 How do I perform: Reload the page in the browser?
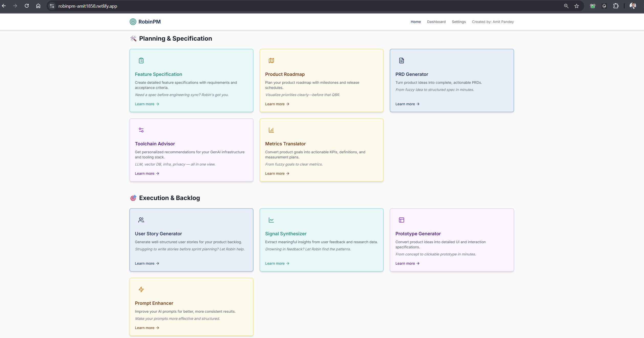[27, 6]
